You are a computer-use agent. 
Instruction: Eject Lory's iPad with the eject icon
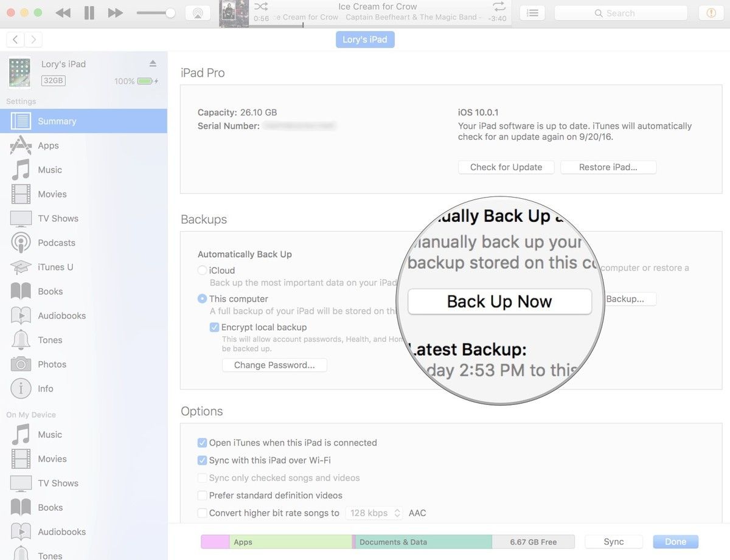click(153, 64)
